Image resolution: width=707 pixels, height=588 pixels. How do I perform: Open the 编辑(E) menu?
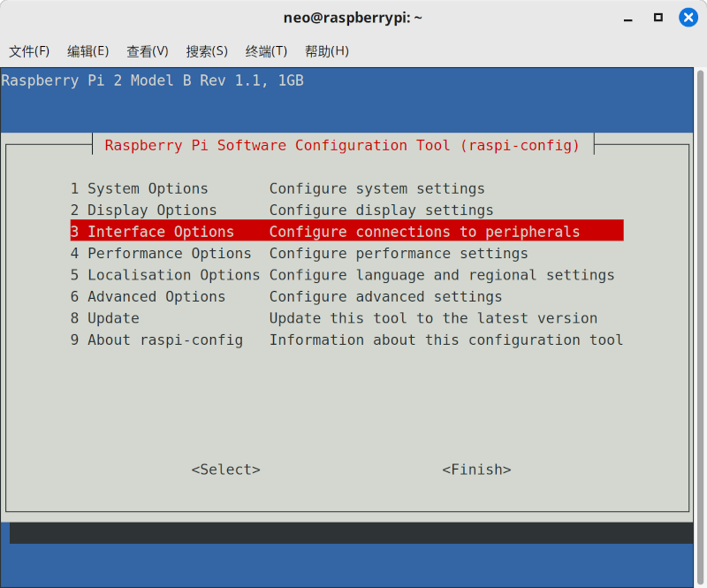click(x=87, y=51)
